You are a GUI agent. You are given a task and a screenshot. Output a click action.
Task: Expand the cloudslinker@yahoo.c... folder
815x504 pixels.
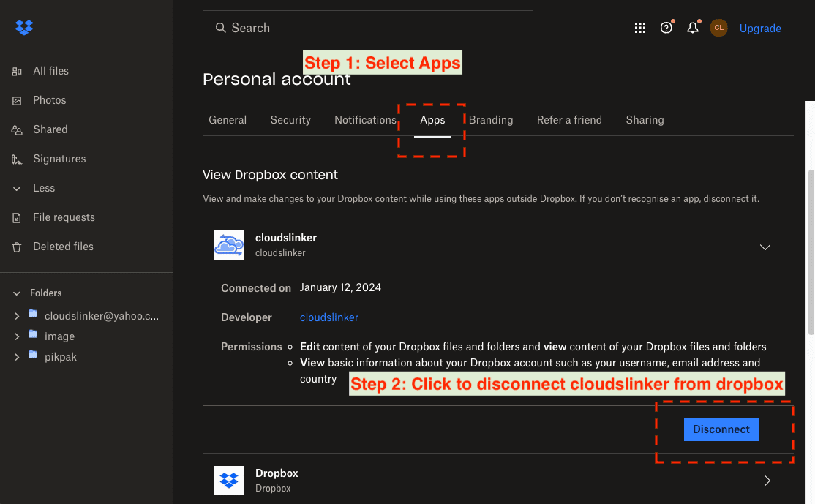(17, 316)
